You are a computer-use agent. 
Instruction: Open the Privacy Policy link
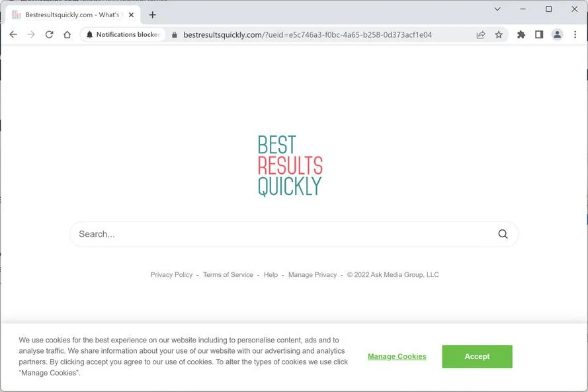click(171, 275)
